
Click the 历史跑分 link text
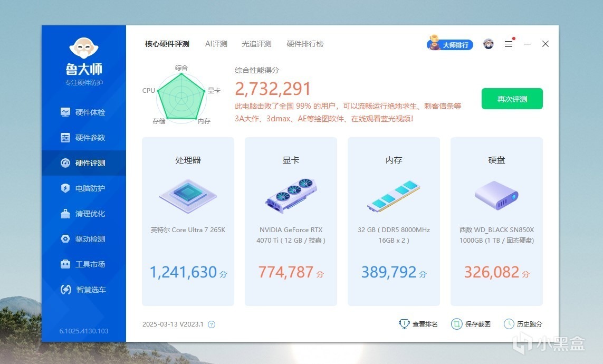[530, 324]
